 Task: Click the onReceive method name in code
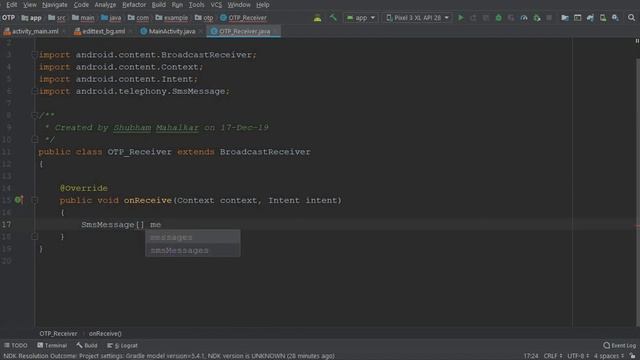click(148, 200)
